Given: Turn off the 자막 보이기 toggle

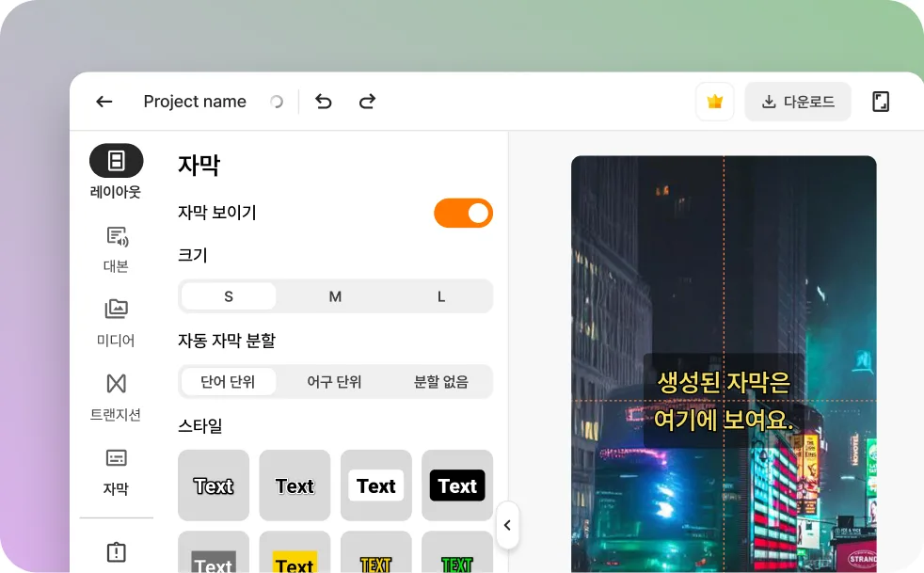Looking at the screenshot, I should point(463,213).
